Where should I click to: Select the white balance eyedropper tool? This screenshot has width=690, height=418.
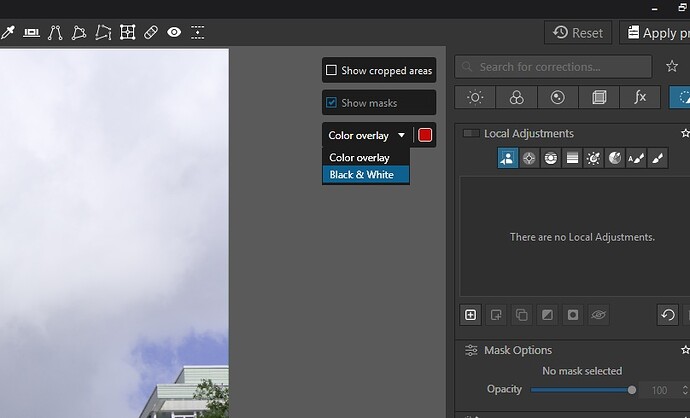6,32
